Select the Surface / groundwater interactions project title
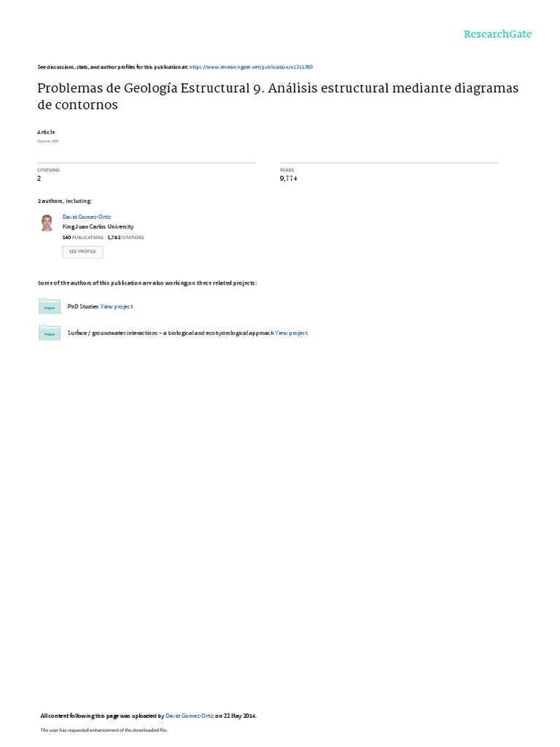Screen dimensions: 560x747 click(171, 333)
